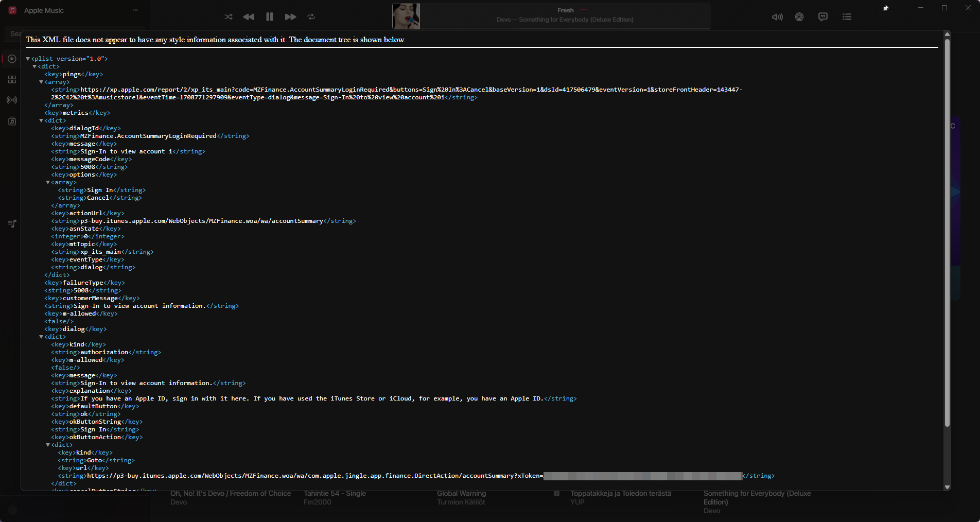Collapse the pings array node
This screenshot has height=522, width=980.
[x=41, y=82]
